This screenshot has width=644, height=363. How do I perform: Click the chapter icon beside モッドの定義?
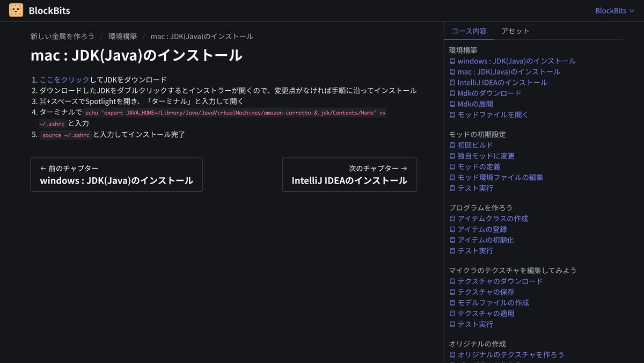(x=451, y=166)
